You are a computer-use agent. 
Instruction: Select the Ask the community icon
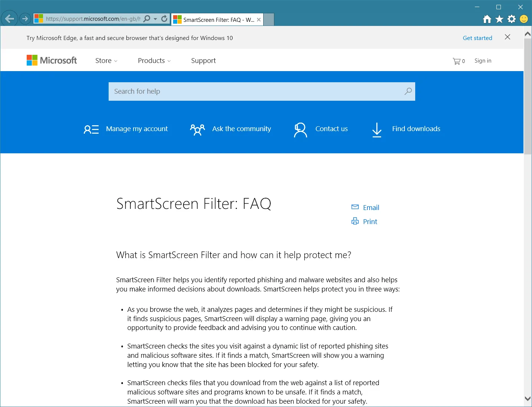click(x=197, y=130)
